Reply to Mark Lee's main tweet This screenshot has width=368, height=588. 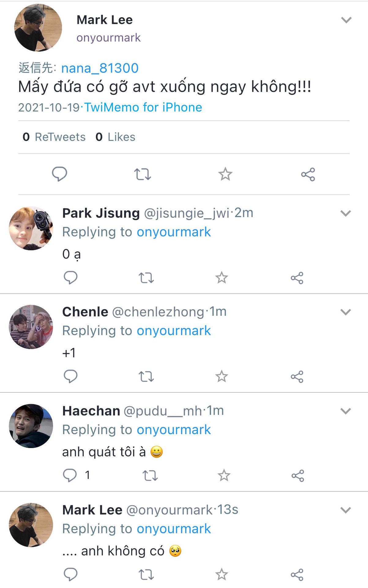click(x=59, y=174)
